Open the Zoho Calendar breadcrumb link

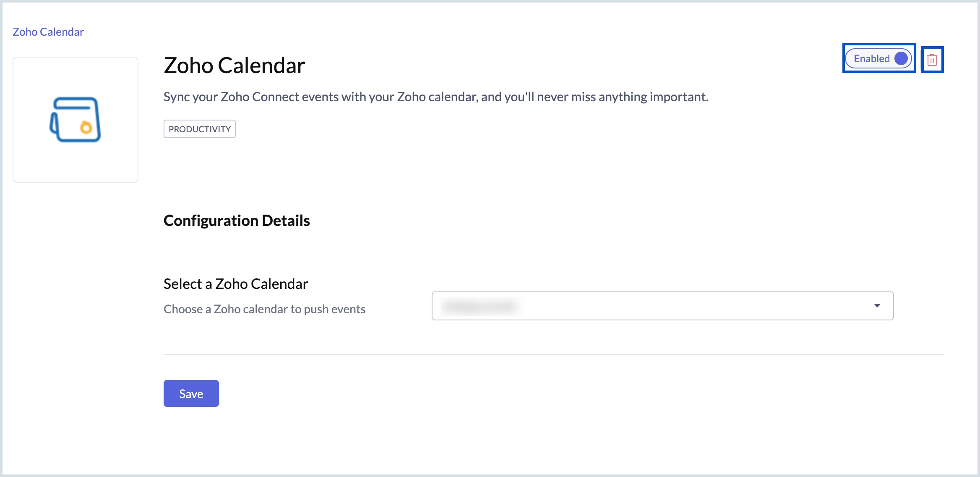pyautogui.click(x=48, y=31)
